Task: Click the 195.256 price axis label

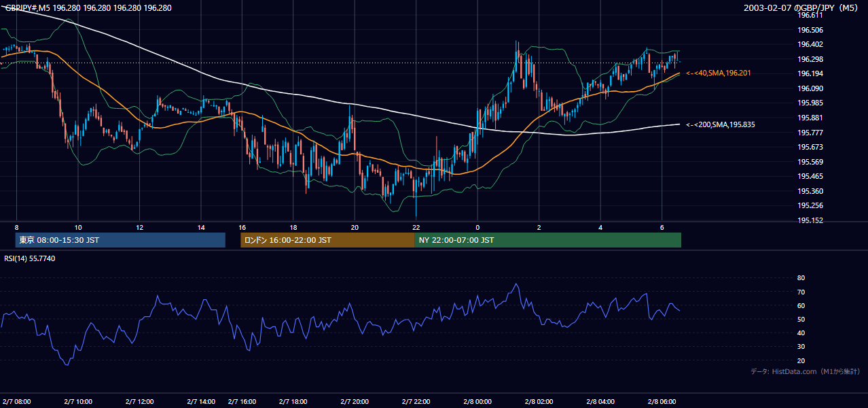Action: click(x=810, y=205)
